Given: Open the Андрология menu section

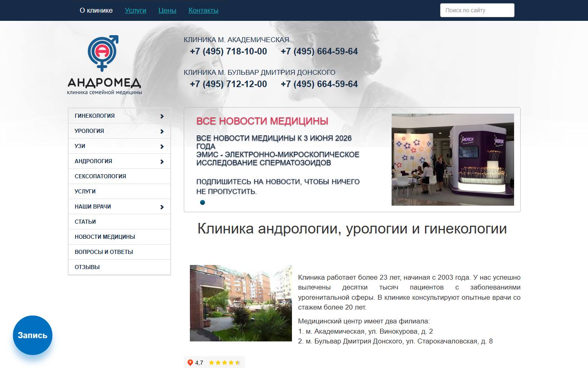Looking at the screenshot, I should click(x=119, y=161).
